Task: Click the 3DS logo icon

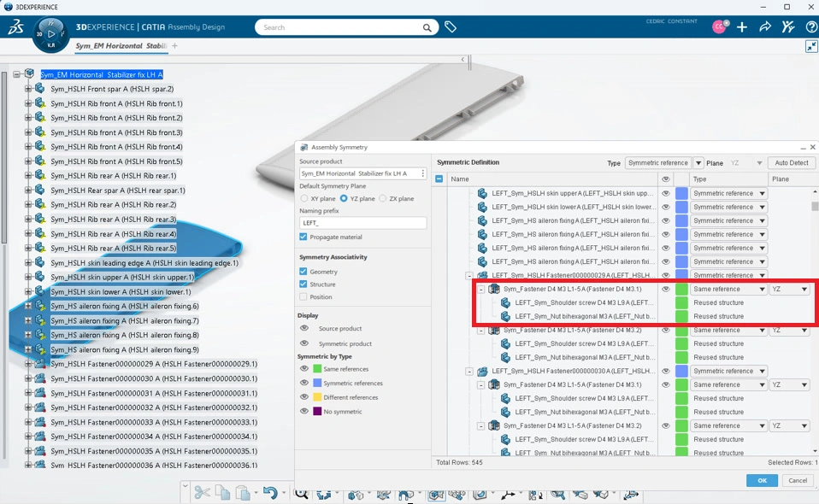Action: [15, 27]
